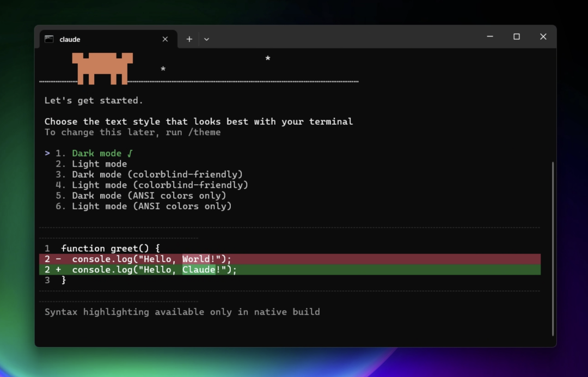Click the closing brace on line 3
This screenshot has height=377, width=588.
[64, 280]
